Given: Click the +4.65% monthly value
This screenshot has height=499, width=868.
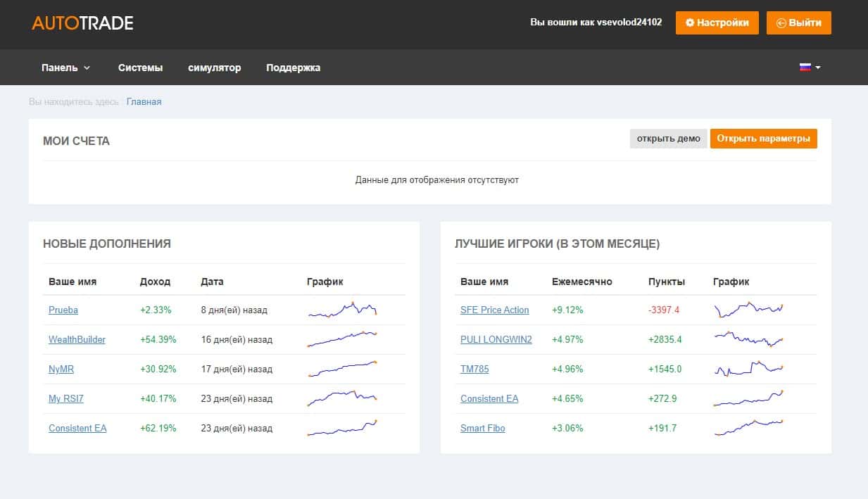Looking at the screenshot, I should pyautogui.click(x=567, y=398).
